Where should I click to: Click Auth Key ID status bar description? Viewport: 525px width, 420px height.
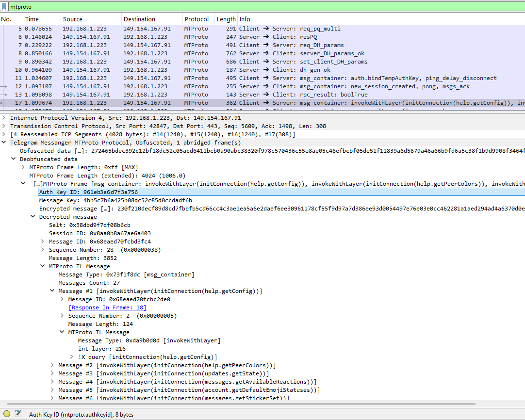[x=81, y=414]
